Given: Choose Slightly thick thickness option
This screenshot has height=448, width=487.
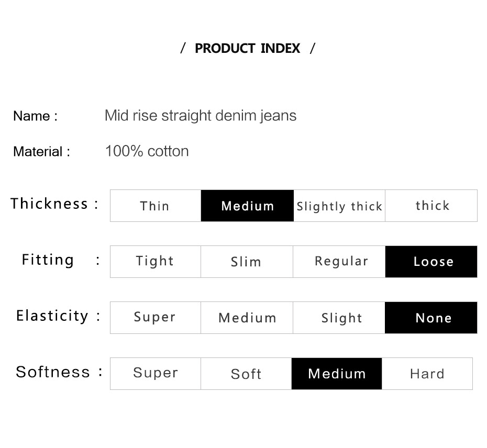Looking at the screenshot, I should (339, 206).
